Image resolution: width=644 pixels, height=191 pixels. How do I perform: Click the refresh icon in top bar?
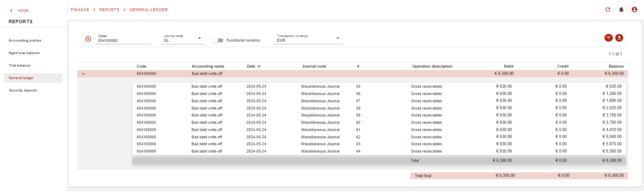coord(608,10)
